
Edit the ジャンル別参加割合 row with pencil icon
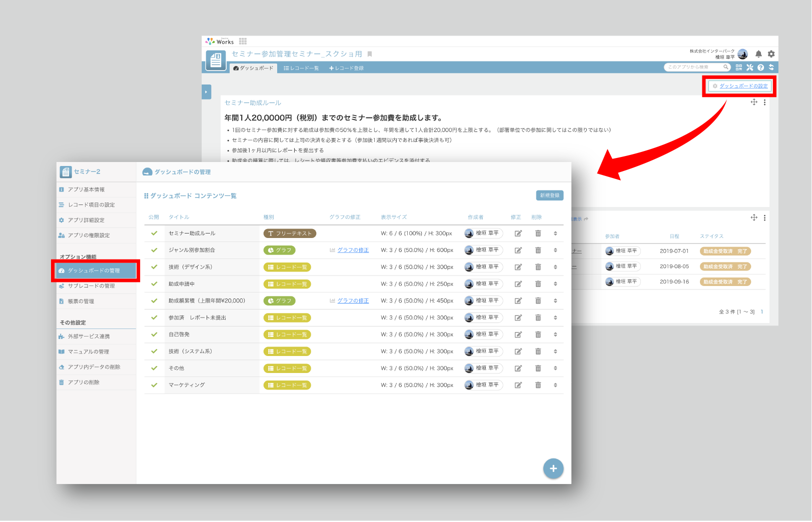tap(518, 250)
